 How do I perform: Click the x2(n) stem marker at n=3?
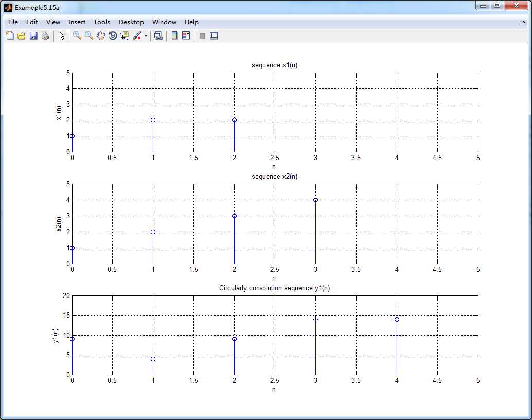[315, 200]
